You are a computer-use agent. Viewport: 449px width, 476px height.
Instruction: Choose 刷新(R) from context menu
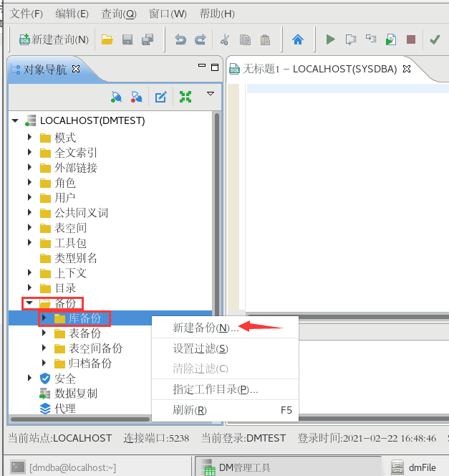click(225, 410)
